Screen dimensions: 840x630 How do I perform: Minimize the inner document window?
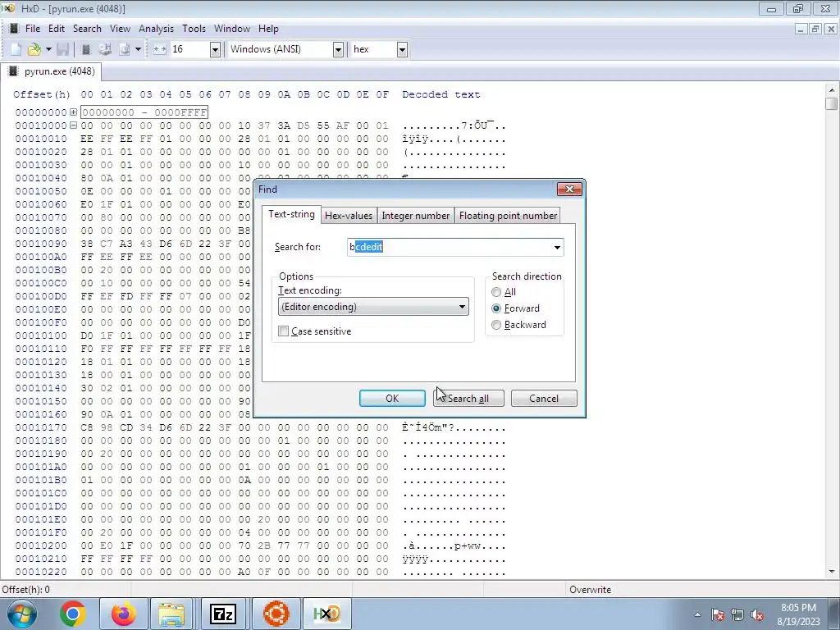pos(801,29)
